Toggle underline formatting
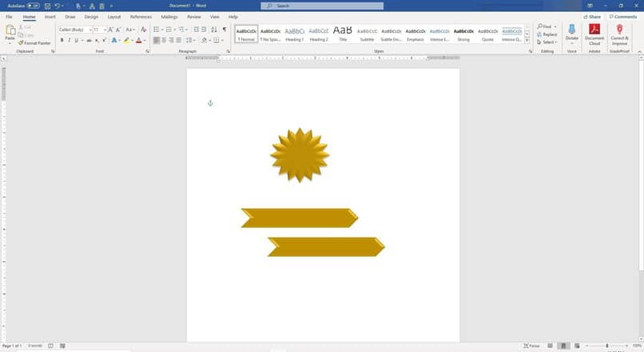This screenshot has width=644, height=352. 77,40
